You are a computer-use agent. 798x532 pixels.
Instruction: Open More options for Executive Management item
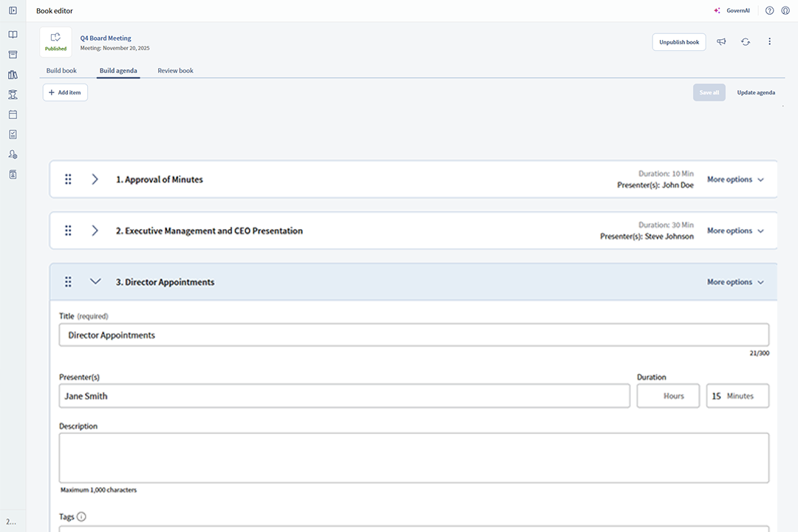[736, 230]
